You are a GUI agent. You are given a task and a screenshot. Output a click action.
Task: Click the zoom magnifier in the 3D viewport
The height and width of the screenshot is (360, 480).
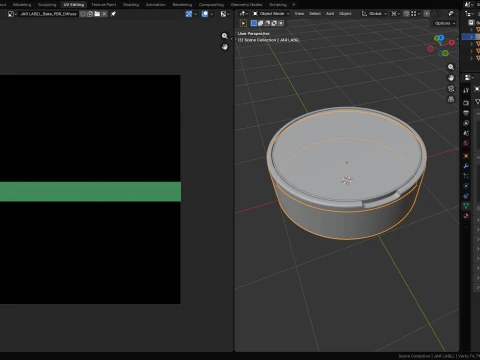click(451, 67)
